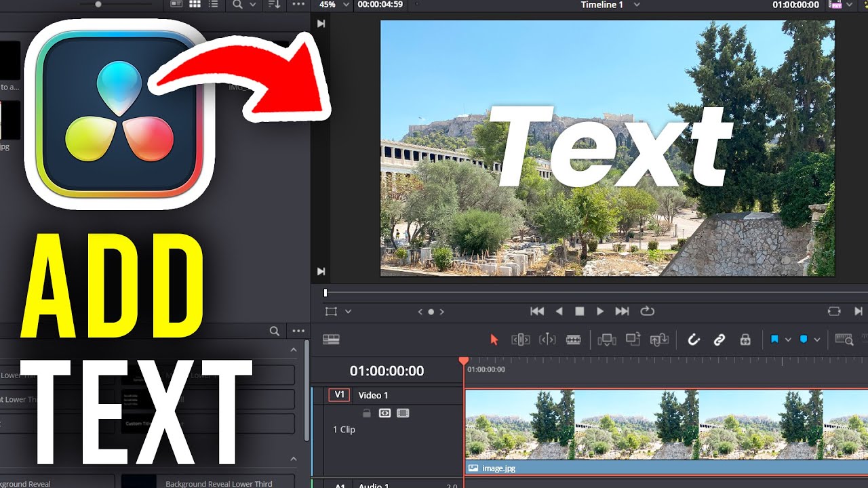Click the Transform overlay icon under viewer
The height and width of the screenshot is (488, 868).
(x=331, y=311)
